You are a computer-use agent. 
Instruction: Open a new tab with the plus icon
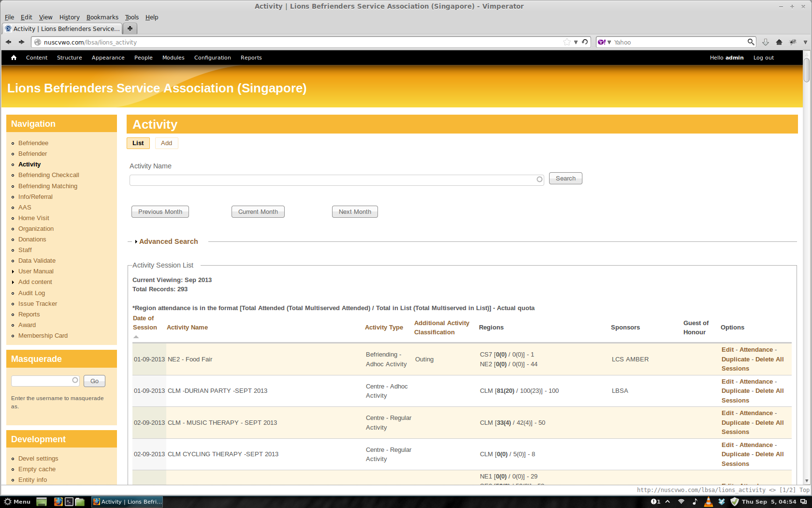point(130,29)
